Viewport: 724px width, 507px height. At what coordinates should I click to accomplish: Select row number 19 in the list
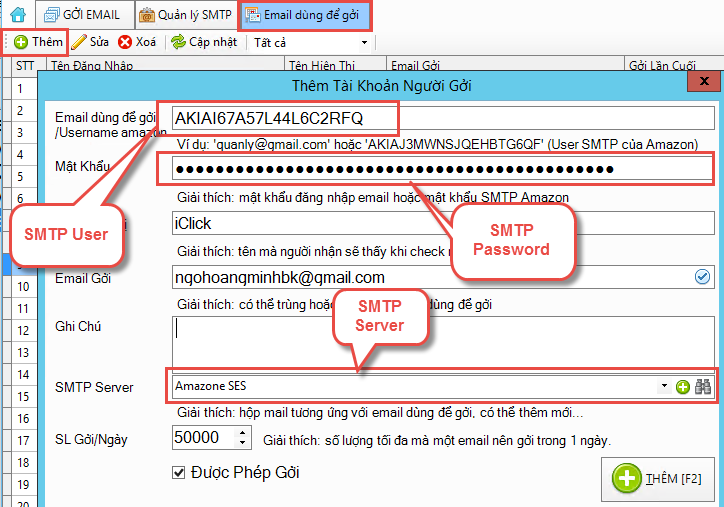click(23, 485)
